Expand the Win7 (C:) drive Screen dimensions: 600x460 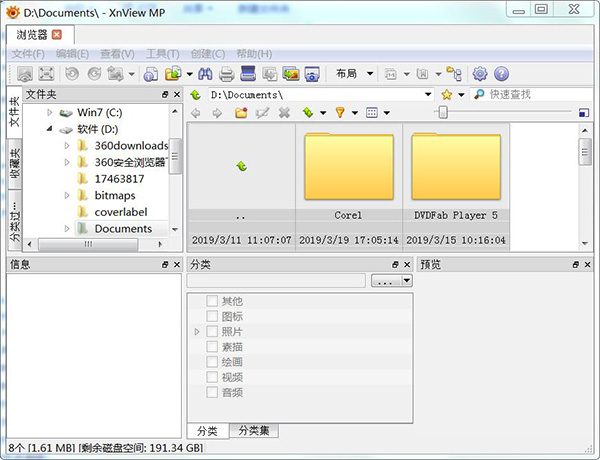49,113
